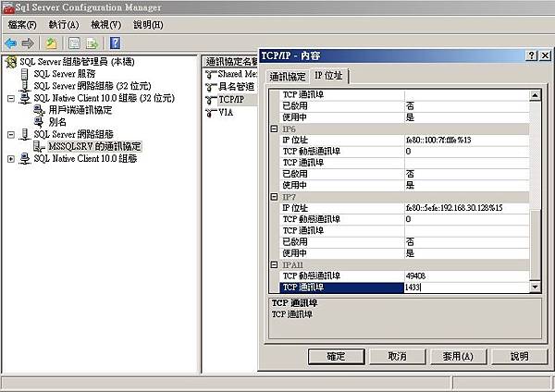Image resolution: width=555 pixels, height=392 pixels.
Task: Click the property grid scroll up arrow
Action: tap(535, 95)
